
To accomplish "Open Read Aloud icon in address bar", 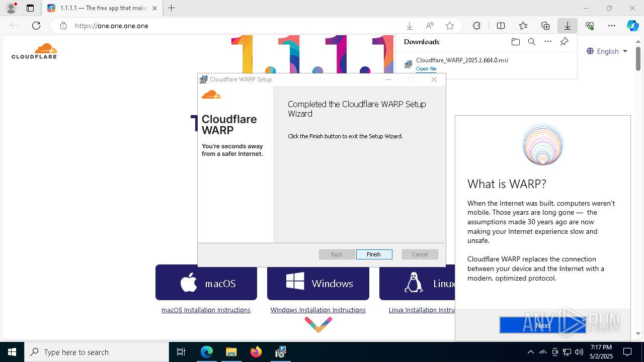I will coord(430,26).
